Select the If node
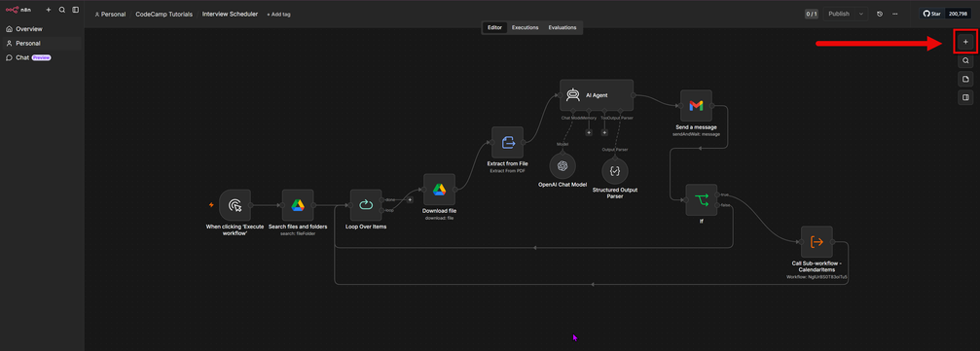This screenshot has height=351, width=980. click(x=702, y=200)
